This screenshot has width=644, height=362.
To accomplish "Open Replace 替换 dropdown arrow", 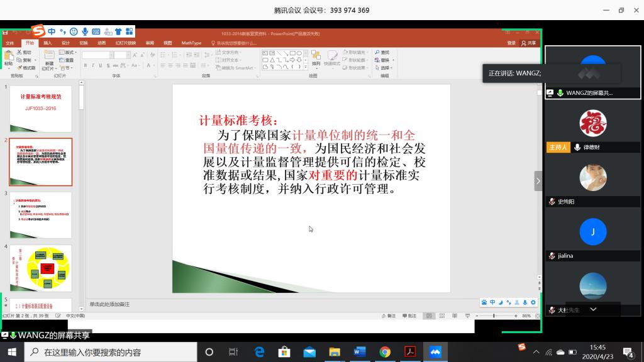I will [x=393, y=60].
